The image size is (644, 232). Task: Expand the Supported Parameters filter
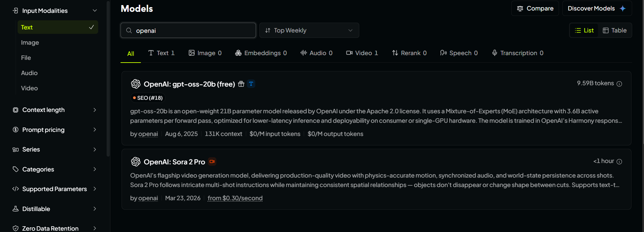click(55, 189)
